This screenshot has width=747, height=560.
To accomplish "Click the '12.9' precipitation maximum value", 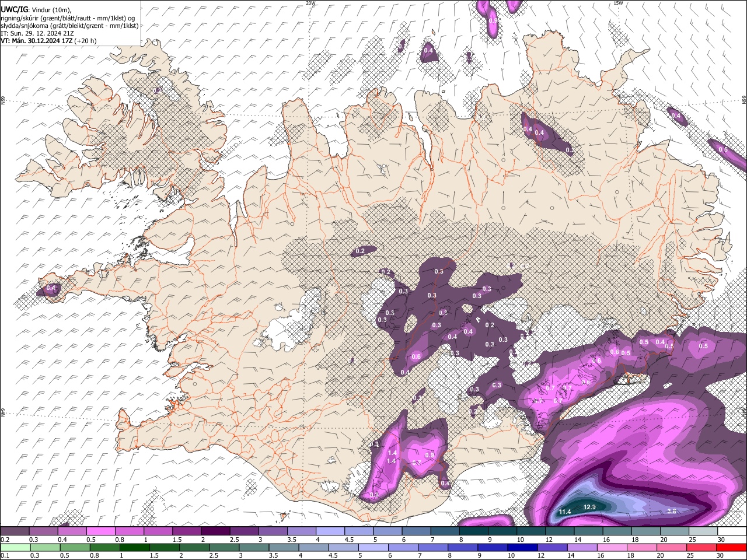I will (589, 507).
